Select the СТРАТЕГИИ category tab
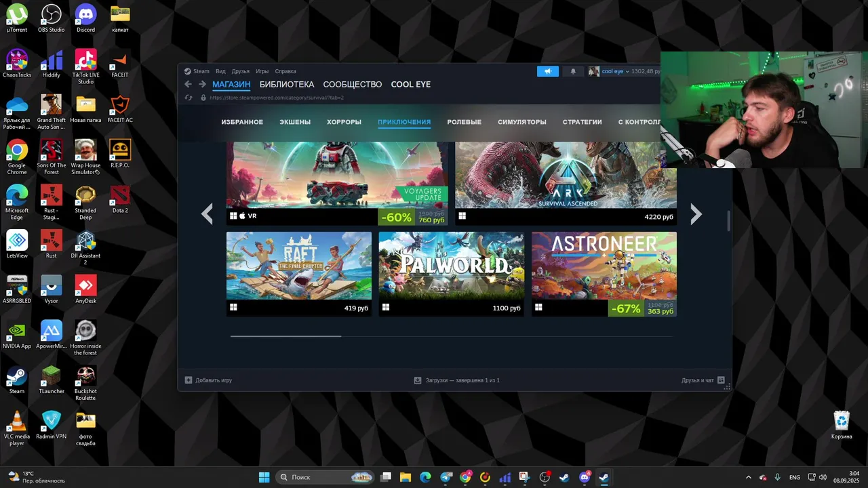The width and height of the screenshot is (868, 488). point(582,122)
